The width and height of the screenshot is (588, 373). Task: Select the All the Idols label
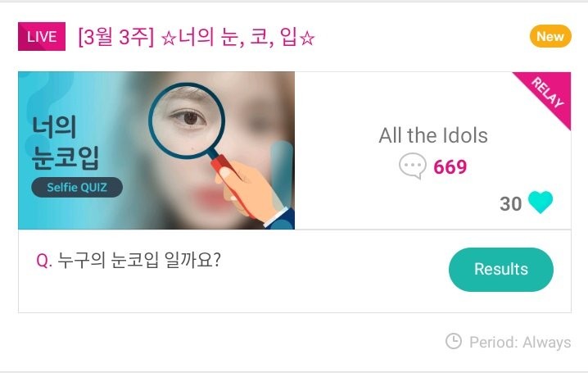pos(433,135)
